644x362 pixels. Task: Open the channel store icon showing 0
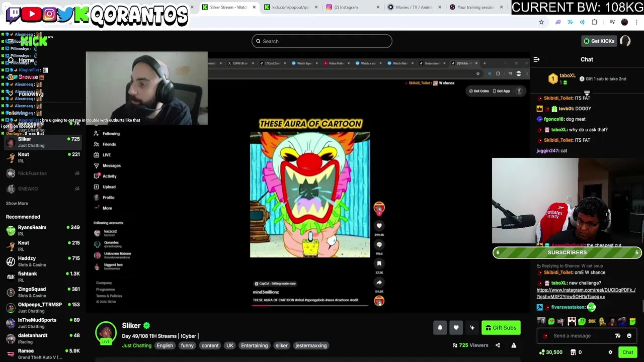click(576, 352)
